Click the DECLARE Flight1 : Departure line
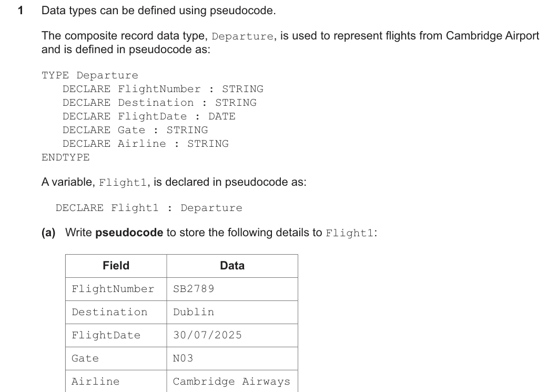 (x=149, y=208)
